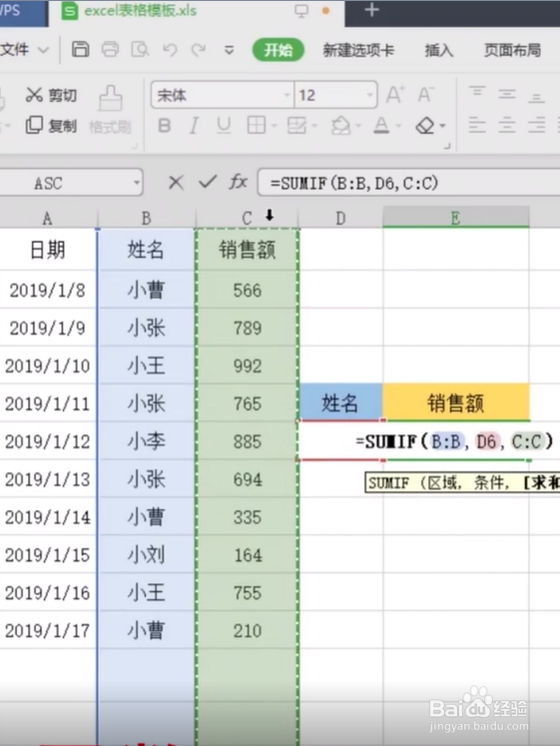Image resolution: width=560 pixels, height=746 pixels.
Task: Click cell with value 992
Action: coord(248,366)
